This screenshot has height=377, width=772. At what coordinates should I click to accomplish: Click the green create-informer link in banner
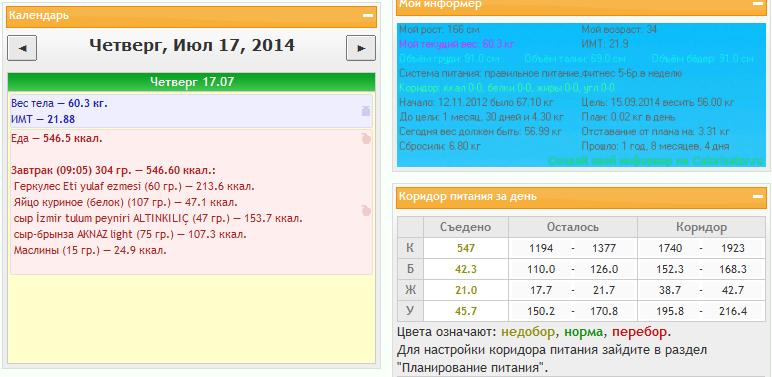[x=656, y=160]
